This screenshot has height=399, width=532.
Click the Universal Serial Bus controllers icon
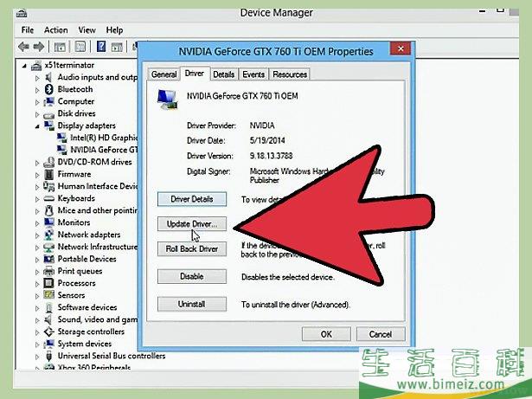[48, 356]
